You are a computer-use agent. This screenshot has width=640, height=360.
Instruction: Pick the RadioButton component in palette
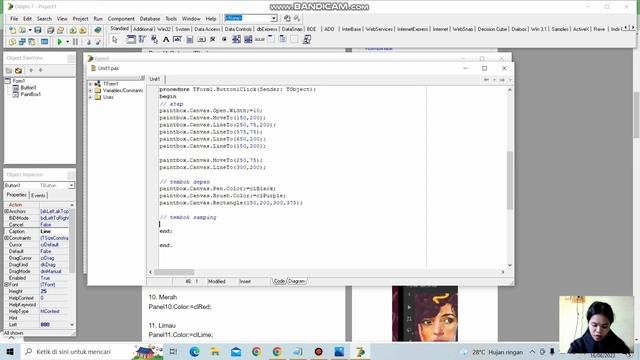click(x=224, y=39)
